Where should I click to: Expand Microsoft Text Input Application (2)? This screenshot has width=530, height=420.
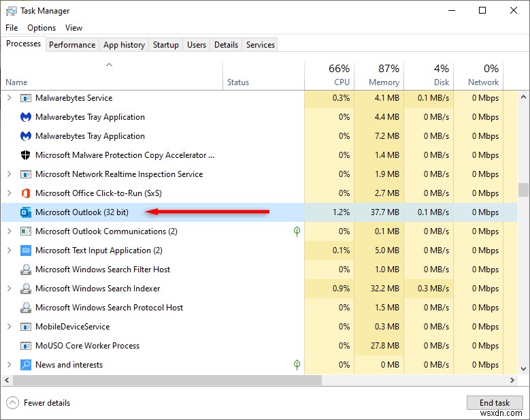click(x=10, y=251)
